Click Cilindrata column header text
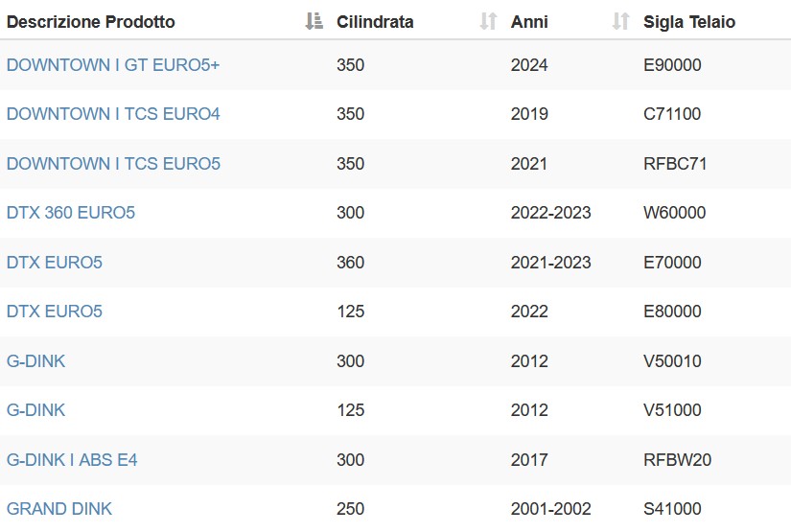This screenshot has height=532, width=791. pyautogui.click(x=375, y=22)
